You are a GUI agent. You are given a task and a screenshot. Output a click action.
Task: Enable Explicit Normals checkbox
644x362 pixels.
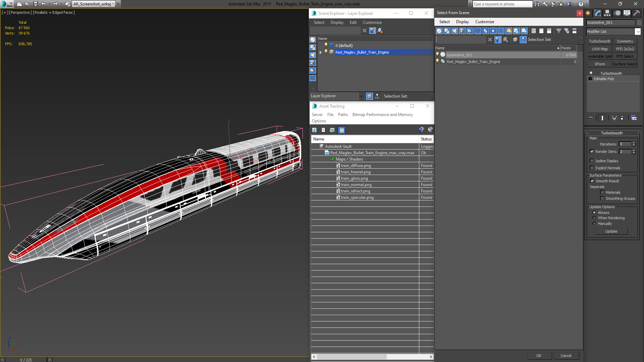point(592,168)
